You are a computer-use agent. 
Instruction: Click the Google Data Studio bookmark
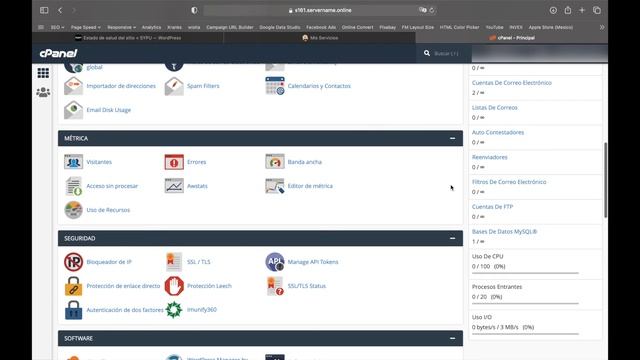(280, 27)
